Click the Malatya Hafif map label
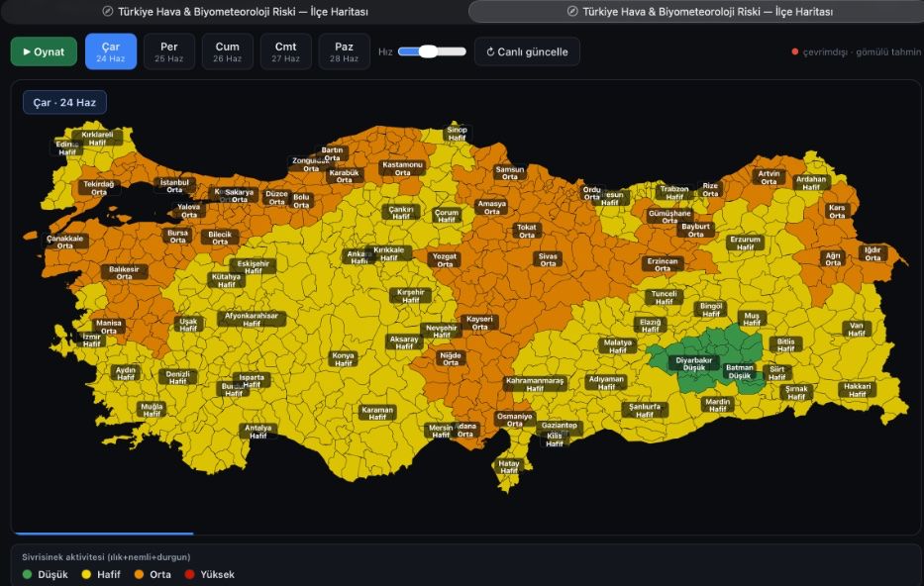The height and width of the screenshot is (586, 924). (x=618, y=346)
